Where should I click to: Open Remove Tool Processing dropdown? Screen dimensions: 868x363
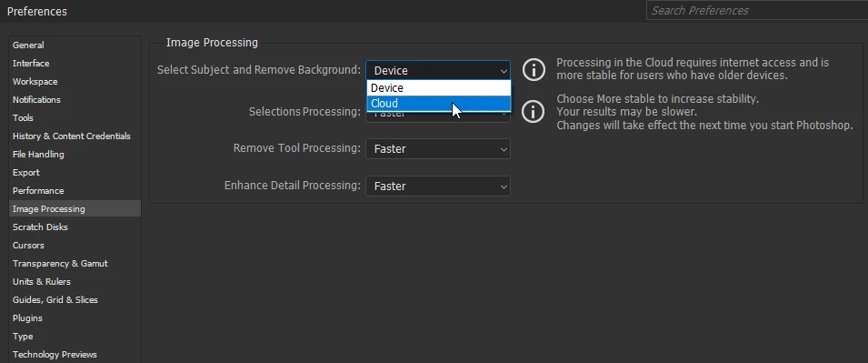coord(438,149)
